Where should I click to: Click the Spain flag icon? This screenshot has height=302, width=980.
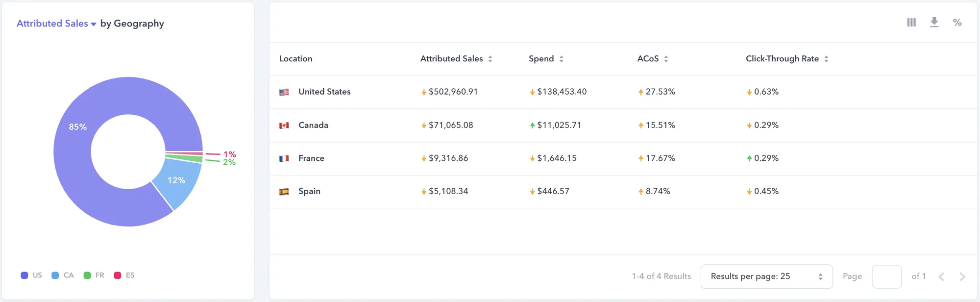pyautogui.click(x=284, y=192)
